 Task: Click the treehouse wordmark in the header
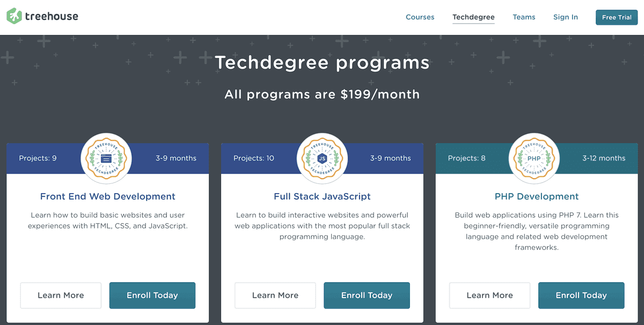[52, 16]
